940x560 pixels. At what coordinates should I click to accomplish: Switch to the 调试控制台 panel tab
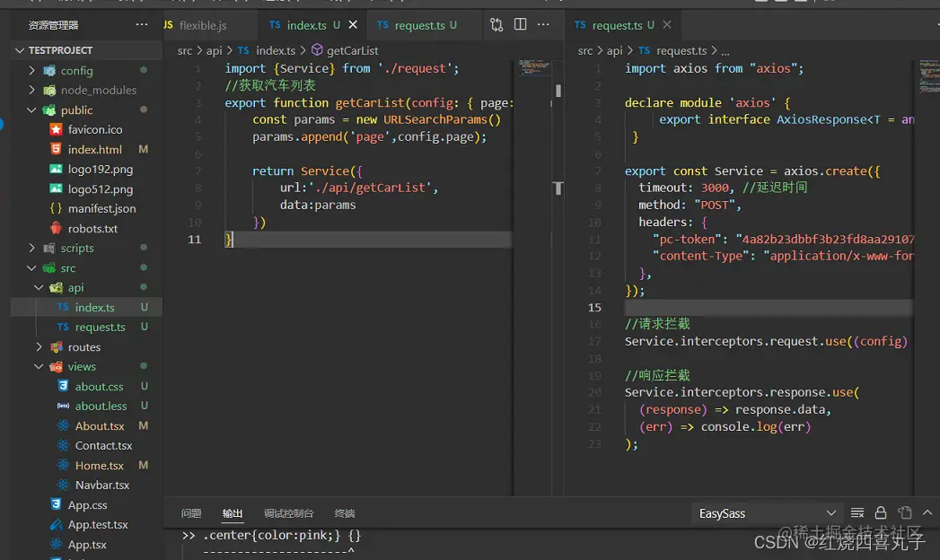tap(288, 513)
